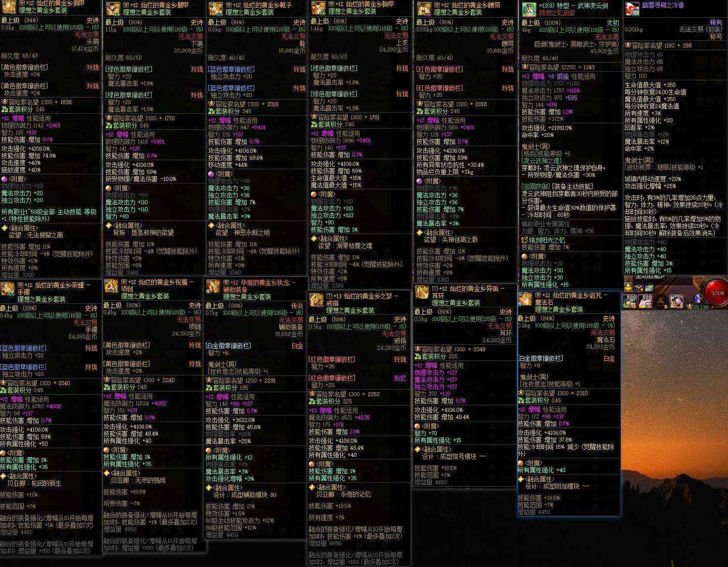
Task: Select the golden belt 腰带 item icon
Action: click(x=423, y=9)
